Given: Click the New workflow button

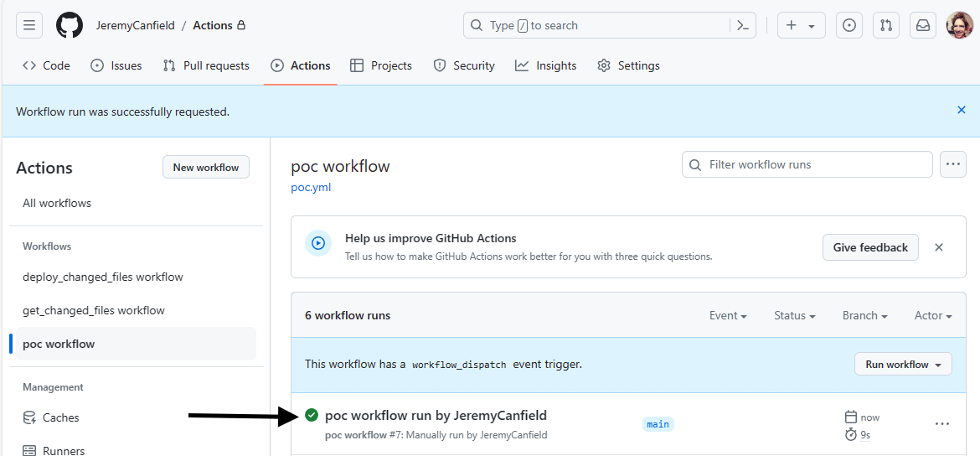Looking at the screenshot, I should coord(205,168).
